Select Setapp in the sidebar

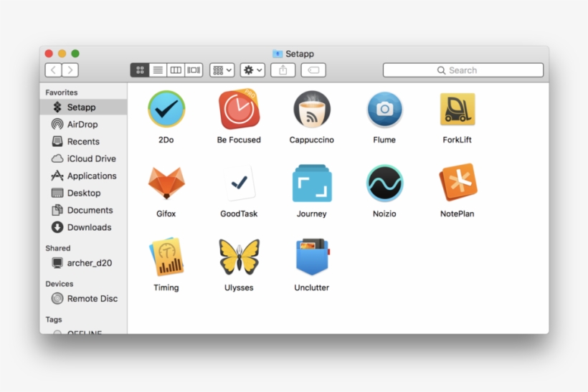click(x=83, y=107)
